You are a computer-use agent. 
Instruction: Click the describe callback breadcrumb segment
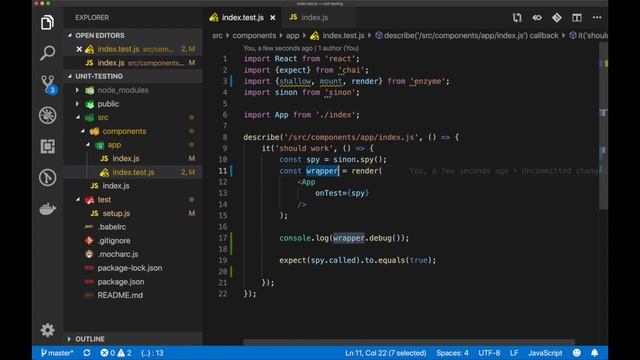click(467, 36)
